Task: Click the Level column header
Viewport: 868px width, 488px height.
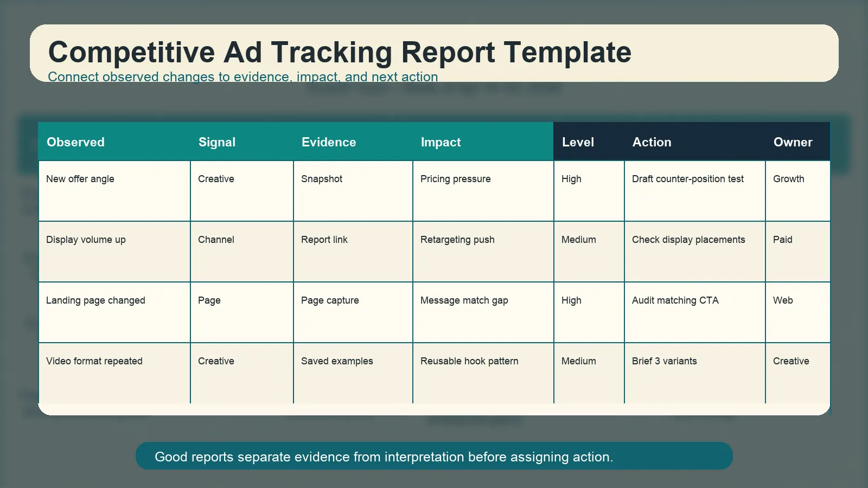Action: (x=578, y=142)
